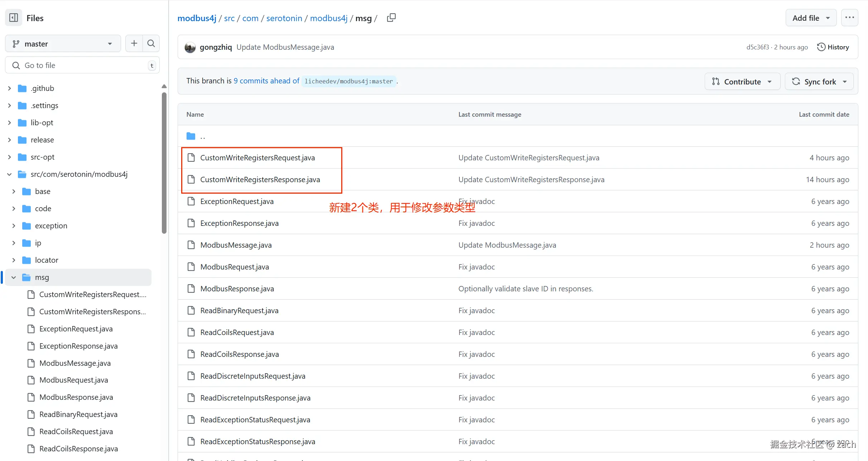868x461 pixels.
Task: Open the master branch selector dropdown
Action: 63,44
